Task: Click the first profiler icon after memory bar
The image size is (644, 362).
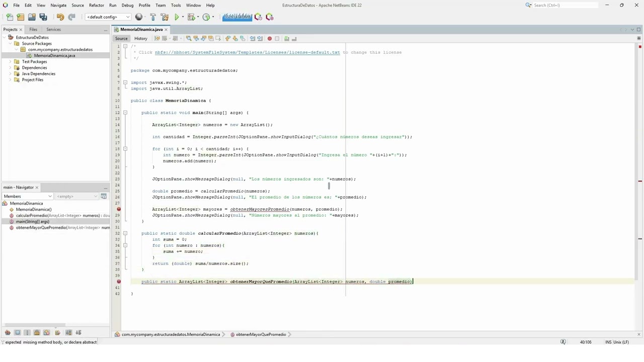Action: click(259, 17)
